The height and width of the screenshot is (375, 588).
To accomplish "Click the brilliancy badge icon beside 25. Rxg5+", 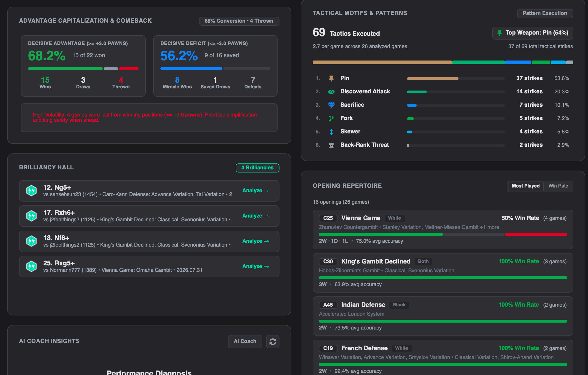I will (31, 266).
